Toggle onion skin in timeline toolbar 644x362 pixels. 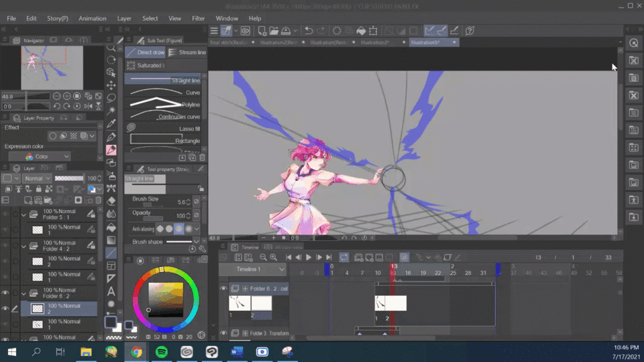[404, 257]
